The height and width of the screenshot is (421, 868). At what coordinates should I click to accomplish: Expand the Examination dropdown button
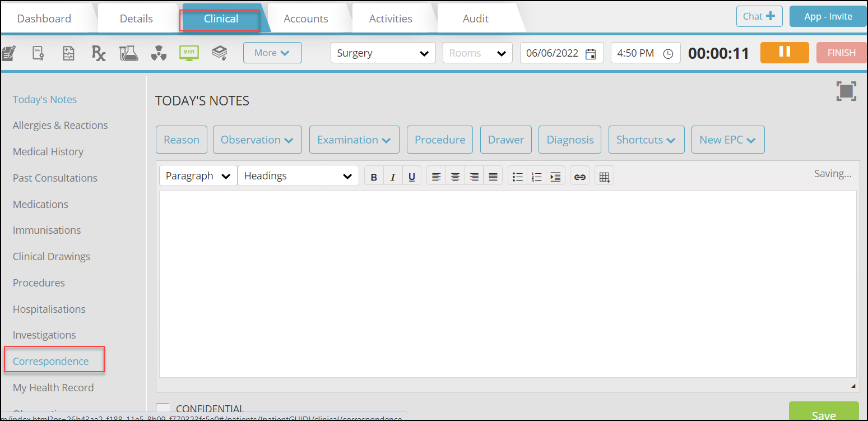354,140
